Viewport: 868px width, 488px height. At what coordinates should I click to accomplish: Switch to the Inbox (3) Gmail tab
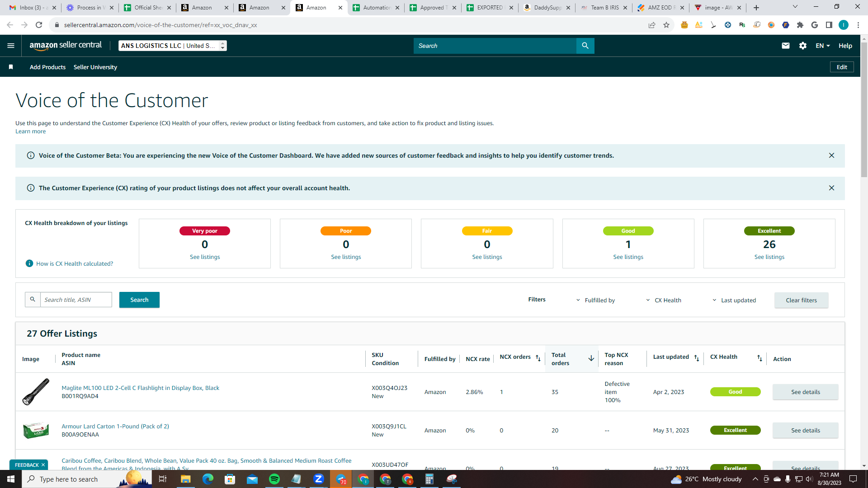(x=33, y=8)
